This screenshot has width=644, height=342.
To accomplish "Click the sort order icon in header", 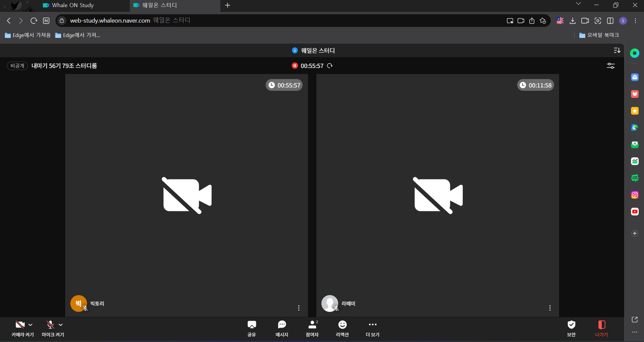I will coord(617,51).
